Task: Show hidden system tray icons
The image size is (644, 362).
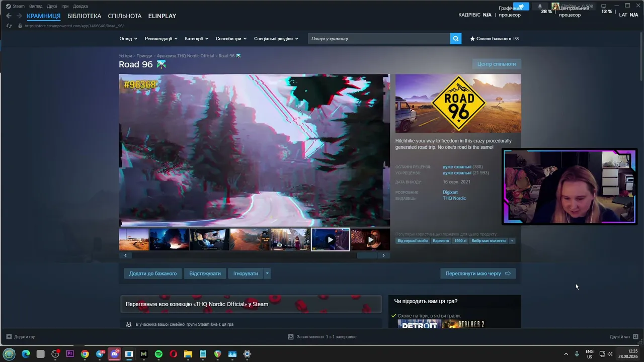Action: (x=566, y=354)
